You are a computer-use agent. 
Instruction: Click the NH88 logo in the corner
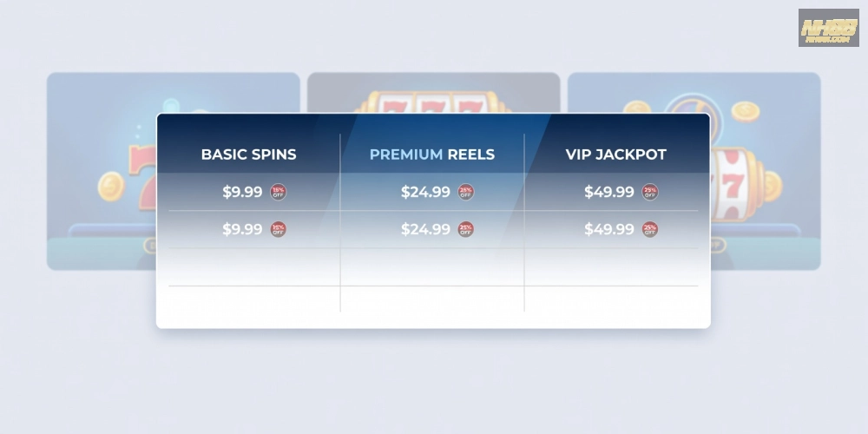[x=828, y=28]
